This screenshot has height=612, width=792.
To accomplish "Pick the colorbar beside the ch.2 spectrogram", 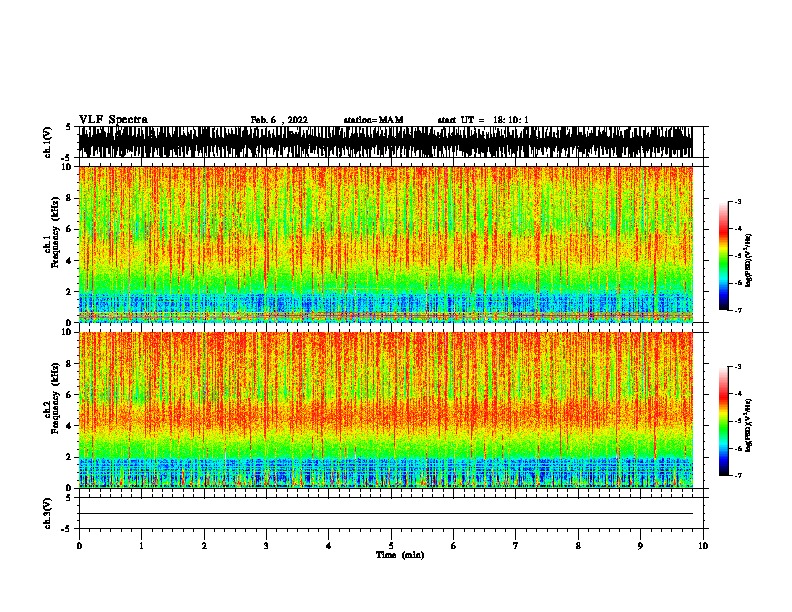I will pos(724,421).
